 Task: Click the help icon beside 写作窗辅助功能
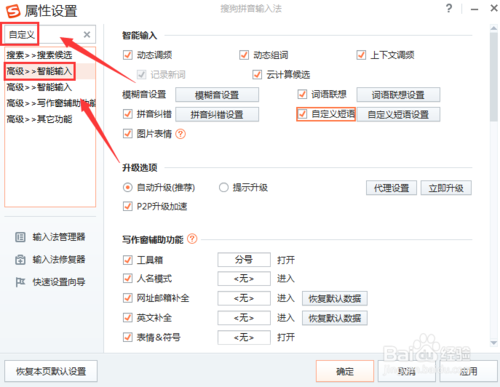tap(192, 239)
